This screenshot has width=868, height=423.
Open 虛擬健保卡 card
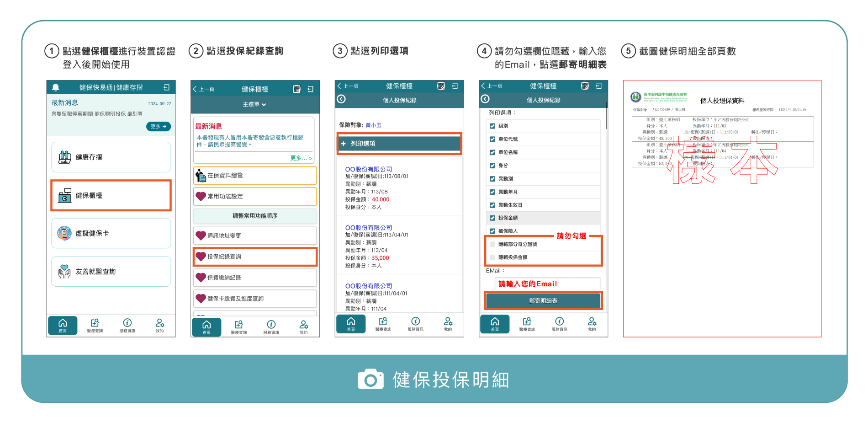[111, 233]
